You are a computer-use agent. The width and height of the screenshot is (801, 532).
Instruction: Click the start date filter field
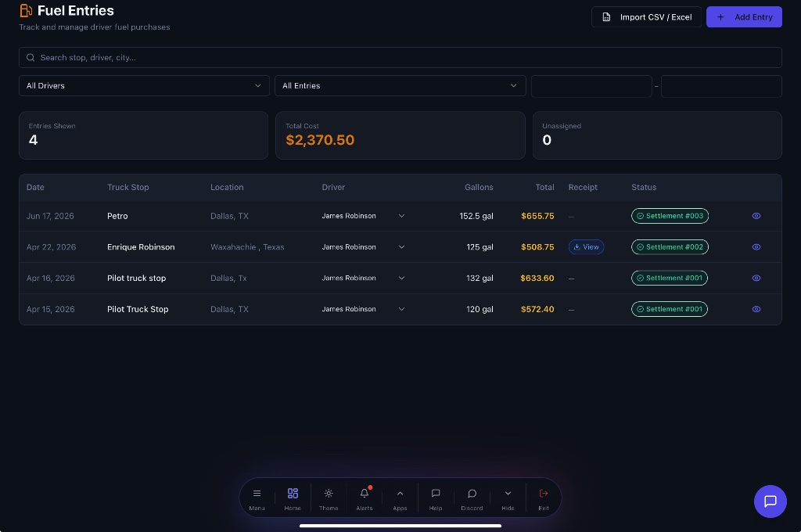click(591, 86)
